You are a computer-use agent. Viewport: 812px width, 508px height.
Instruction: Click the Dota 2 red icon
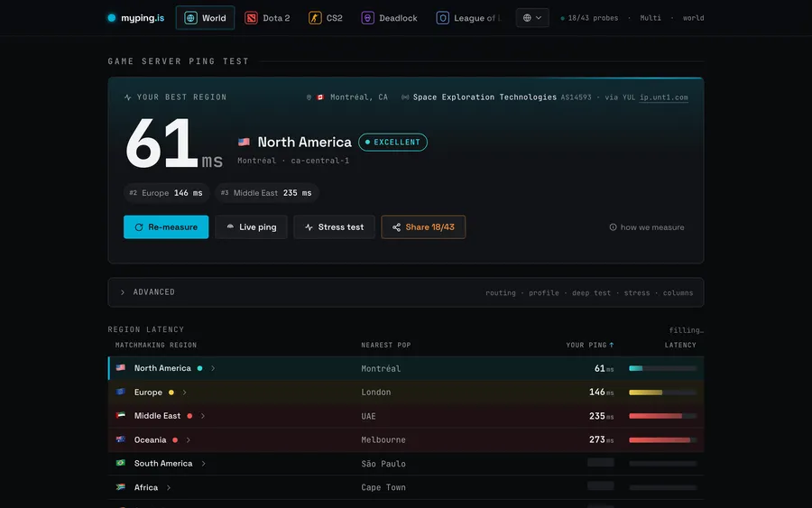tap(251, 18)
